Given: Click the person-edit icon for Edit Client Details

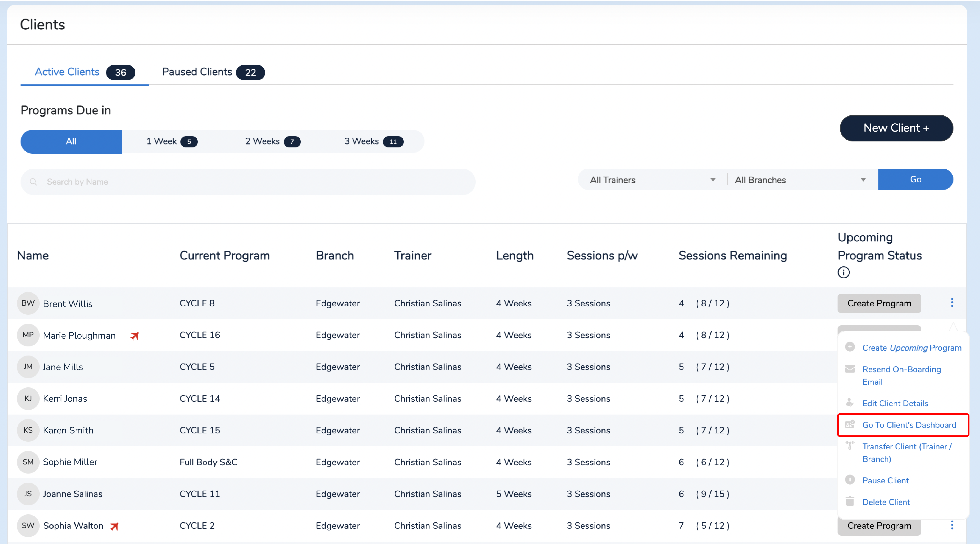Looking at the screenshot, I should pyautogui.click(x=850, y=403).
